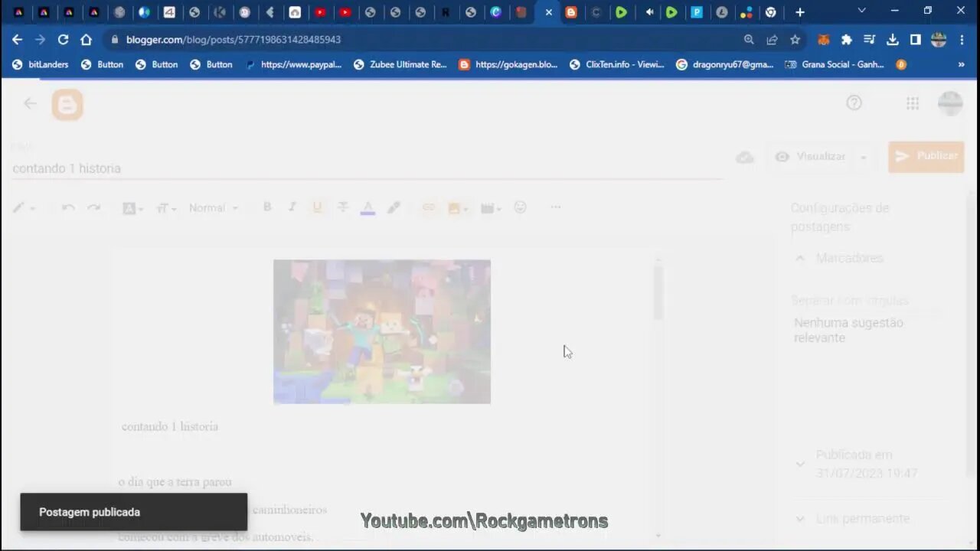Expand the Link permanente section

(x=800, y=519)
